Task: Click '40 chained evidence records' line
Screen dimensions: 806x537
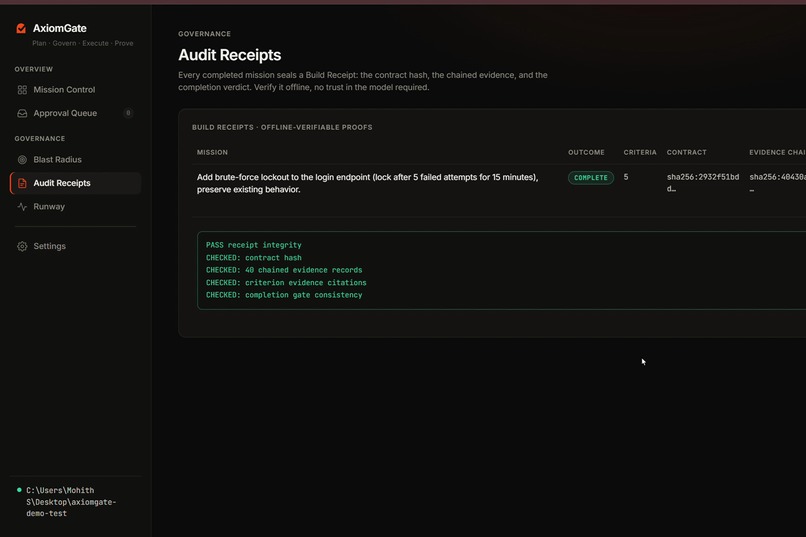Action: [x=284, y=270]
